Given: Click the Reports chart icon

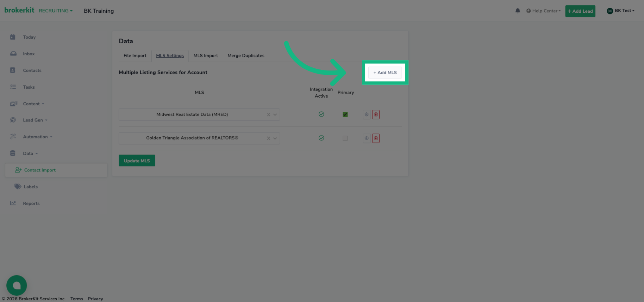Looking at the screenshot, I should point(13,203).
